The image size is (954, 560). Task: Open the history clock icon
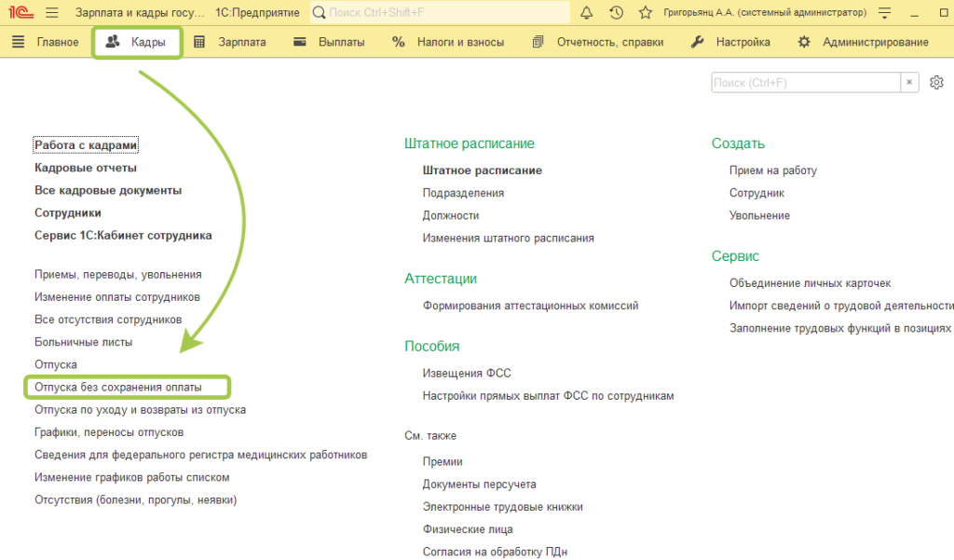616,13
